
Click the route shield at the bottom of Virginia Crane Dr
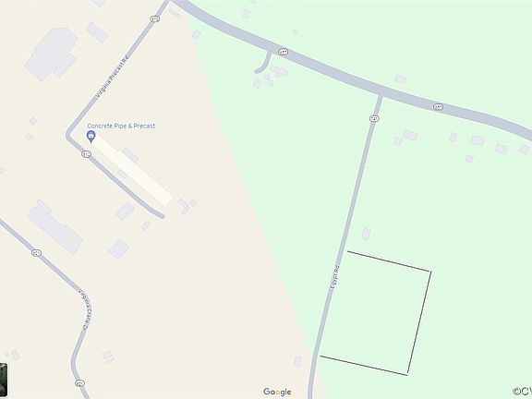point(79,383)
